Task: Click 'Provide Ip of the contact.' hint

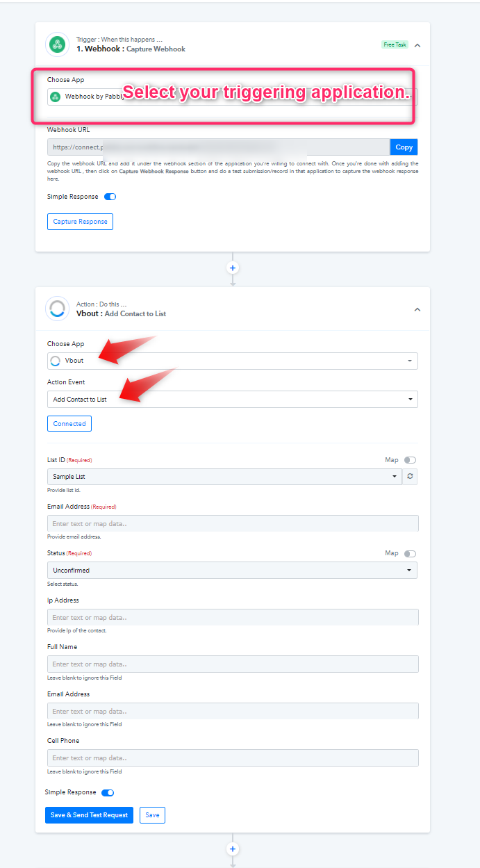Action: coord(77,630)
